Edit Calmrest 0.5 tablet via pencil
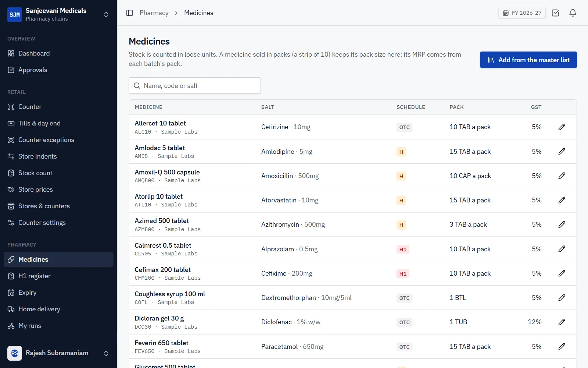The height and width of the screenshot is (368, 588). coord(562,249)
